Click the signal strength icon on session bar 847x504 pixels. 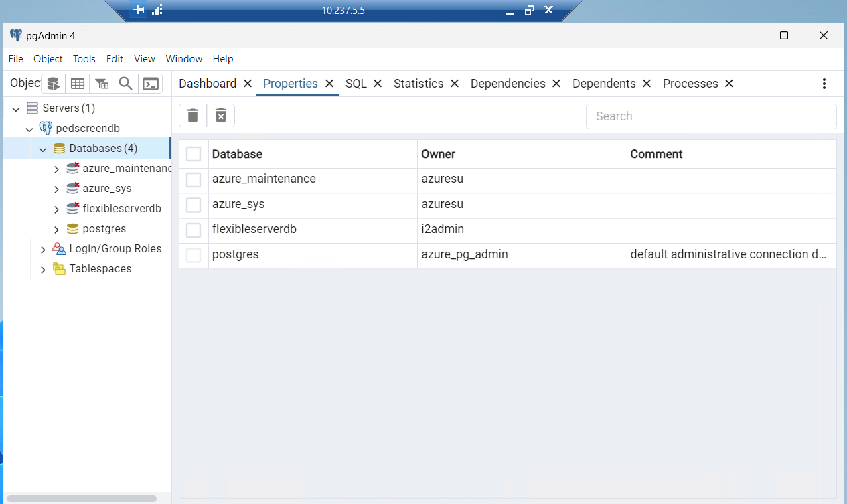coord(157,10)
